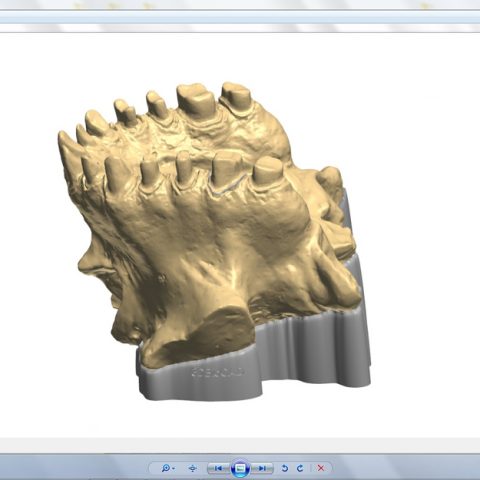Go to the previous image
480x480 pixels.
[x=219, y=468]
